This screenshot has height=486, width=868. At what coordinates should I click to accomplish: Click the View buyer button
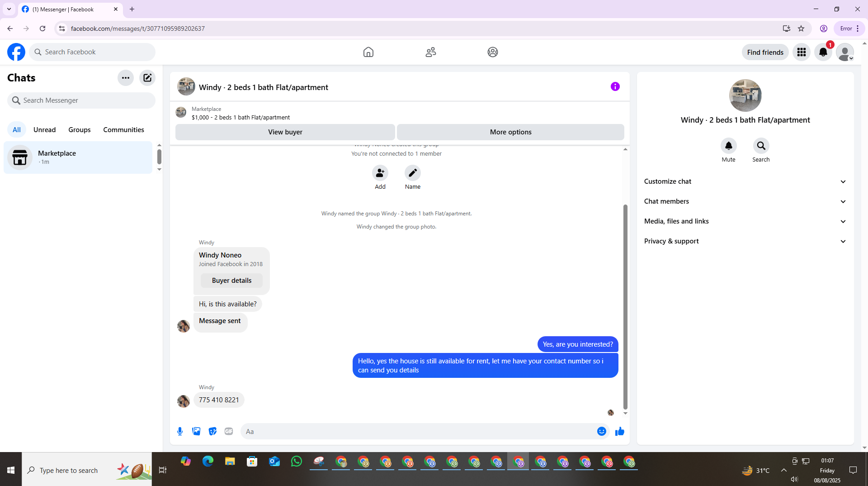(x=285, y=132)
